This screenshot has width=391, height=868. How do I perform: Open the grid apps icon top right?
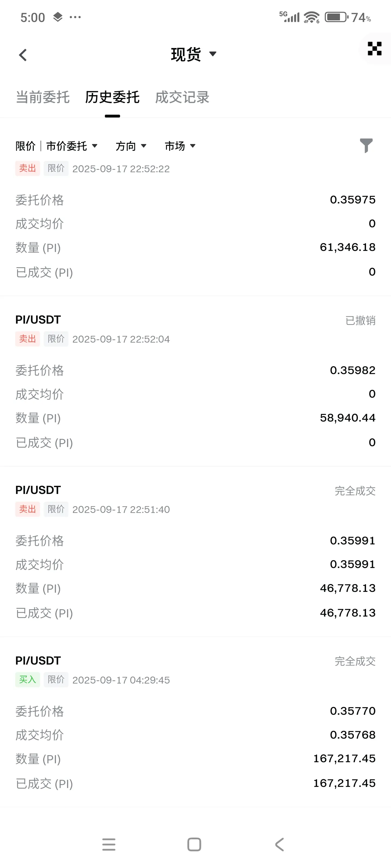pyautogui.click(x=374, y=49)
